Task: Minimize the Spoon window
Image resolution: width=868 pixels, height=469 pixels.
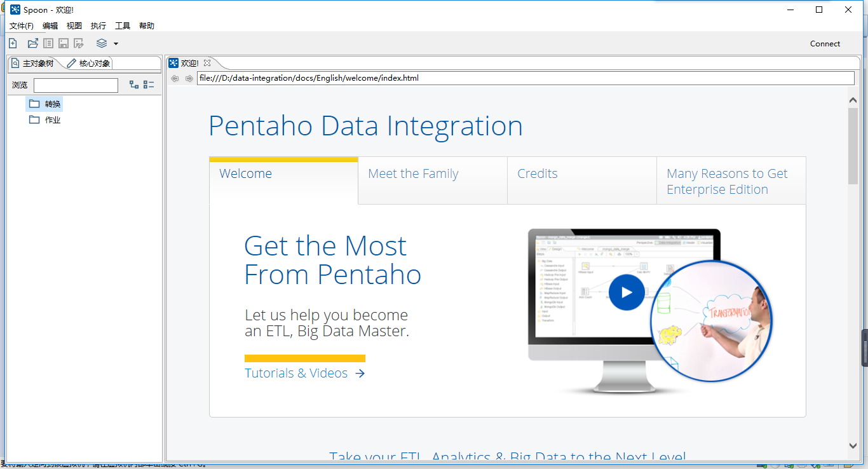Action: pyautogui.click(x=790, y=10)
